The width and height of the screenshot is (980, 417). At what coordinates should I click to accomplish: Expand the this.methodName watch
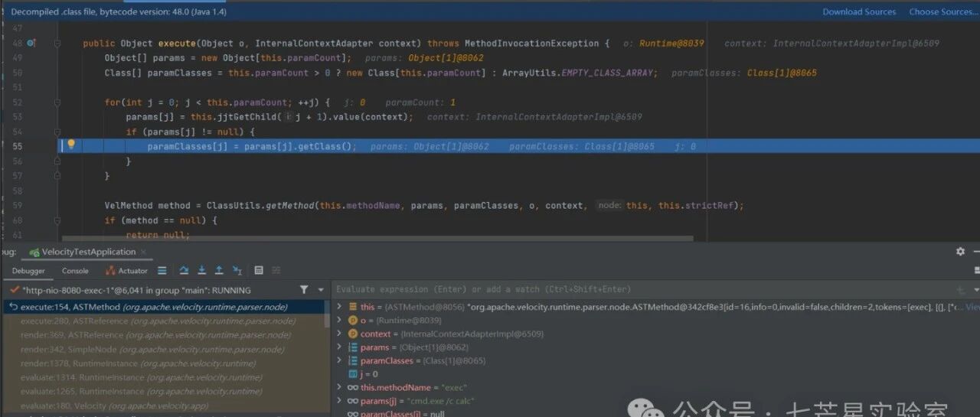tap(339, 387)
